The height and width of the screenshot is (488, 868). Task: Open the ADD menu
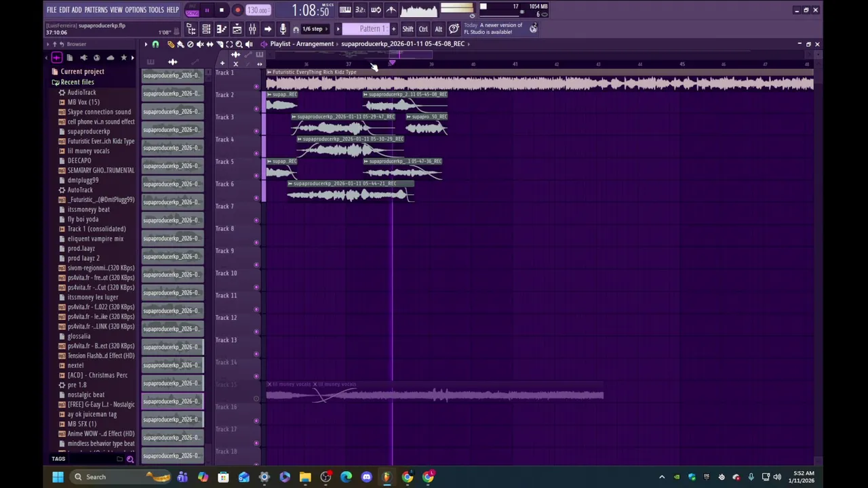[x=77, y=10]
